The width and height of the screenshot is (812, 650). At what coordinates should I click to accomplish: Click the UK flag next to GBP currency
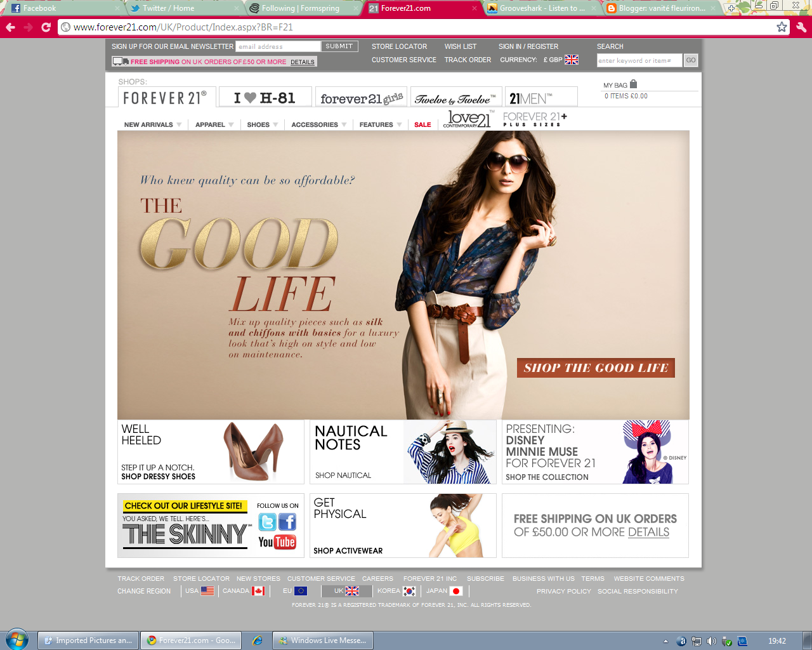tap(572, 60)
